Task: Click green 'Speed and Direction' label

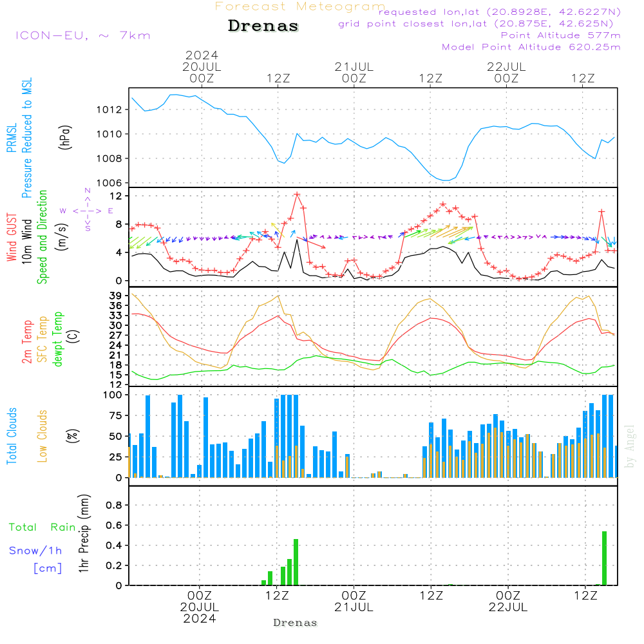Action: [43, 237]
